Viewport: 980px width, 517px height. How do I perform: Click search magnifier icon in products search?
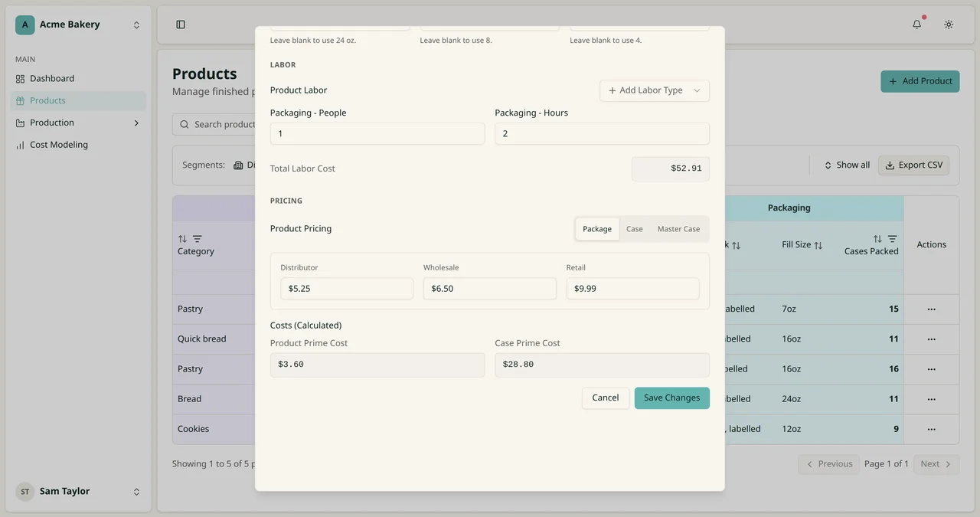tap(185, 124)
